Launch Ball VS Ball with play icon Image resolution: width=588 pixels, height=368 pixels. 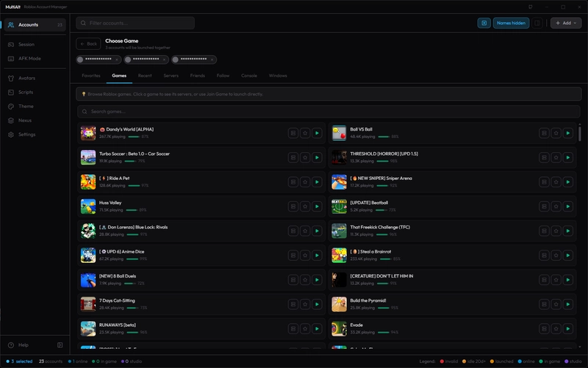pos(567,133)
